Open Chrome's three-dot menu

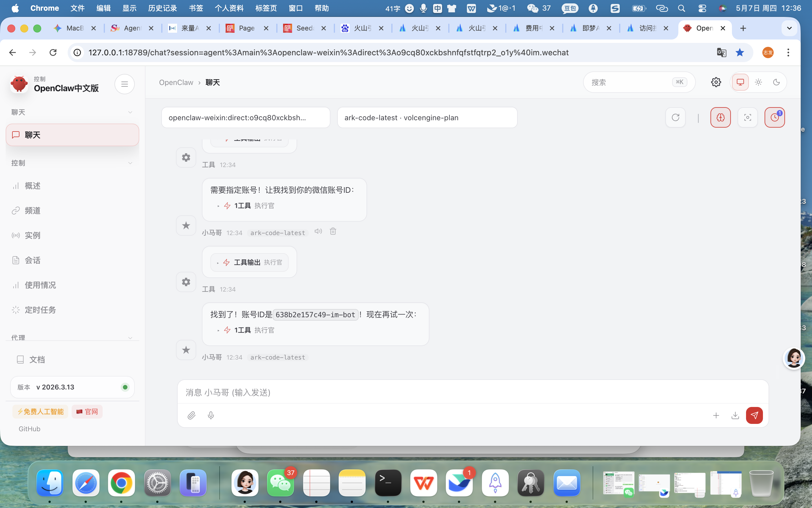click(788, 52)
